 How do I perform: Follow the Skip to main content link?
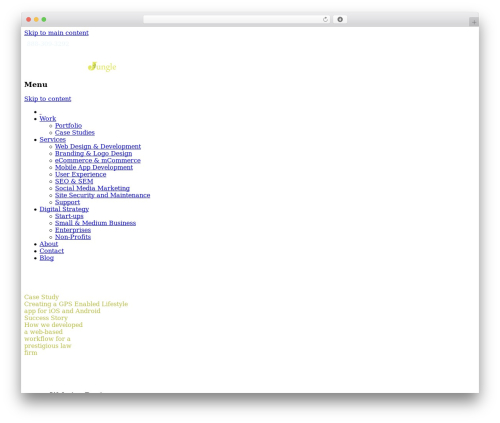click(x=56, y=33)
